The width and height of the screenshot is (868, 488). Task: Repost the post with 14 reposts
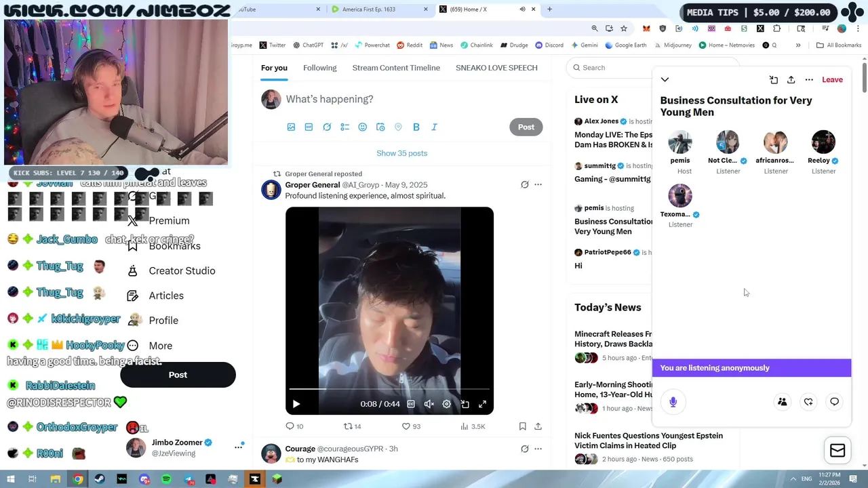pos(352,426)
